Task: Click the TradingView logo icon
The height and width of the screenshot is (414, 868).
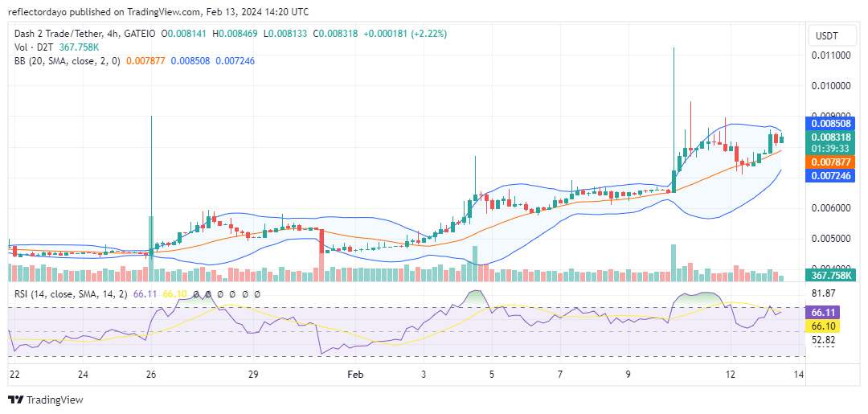Action: (x=16, y=400)
